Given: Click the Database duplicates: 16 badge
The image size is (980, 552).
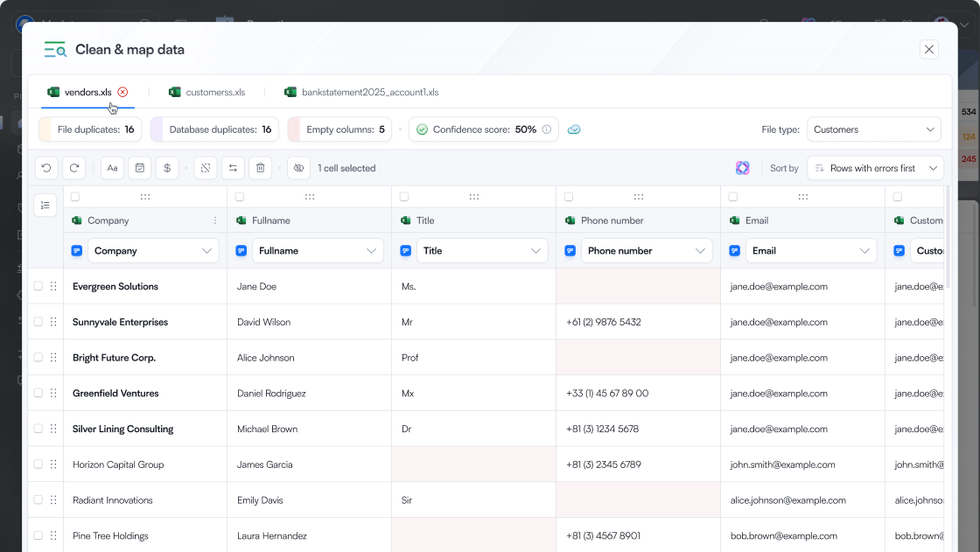Looking at the screenshot, I should (214, 129).
